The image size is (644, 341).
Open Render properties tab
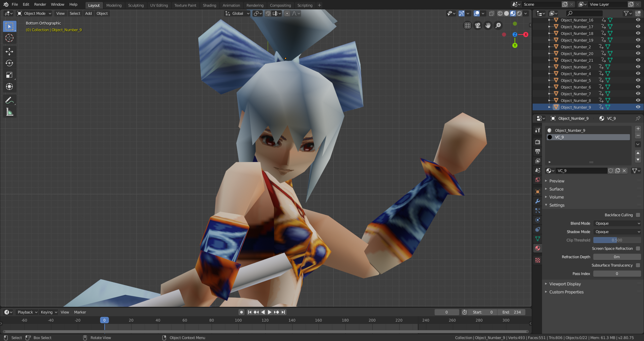pos(538,142)
